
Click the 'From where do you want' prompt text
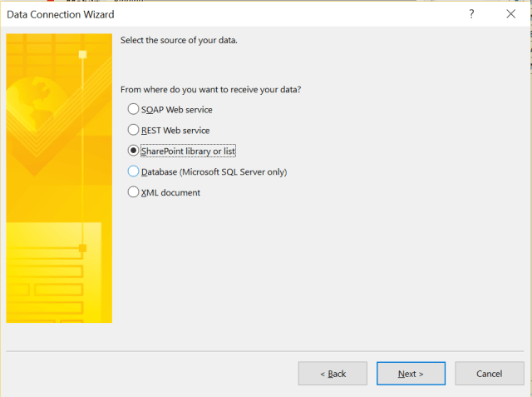210,89
